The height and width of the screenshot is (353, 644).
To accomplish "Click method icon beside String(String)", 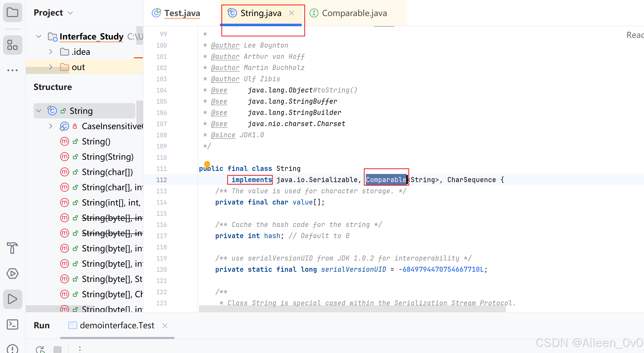I will [65, 157].
